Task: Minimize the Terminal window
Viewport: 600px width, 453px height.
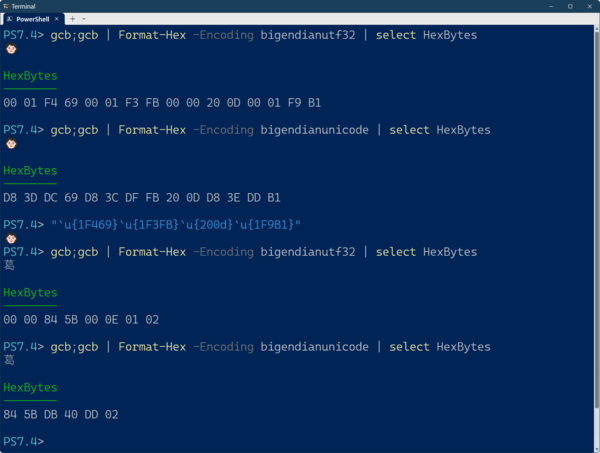Action: pos(552,6)
